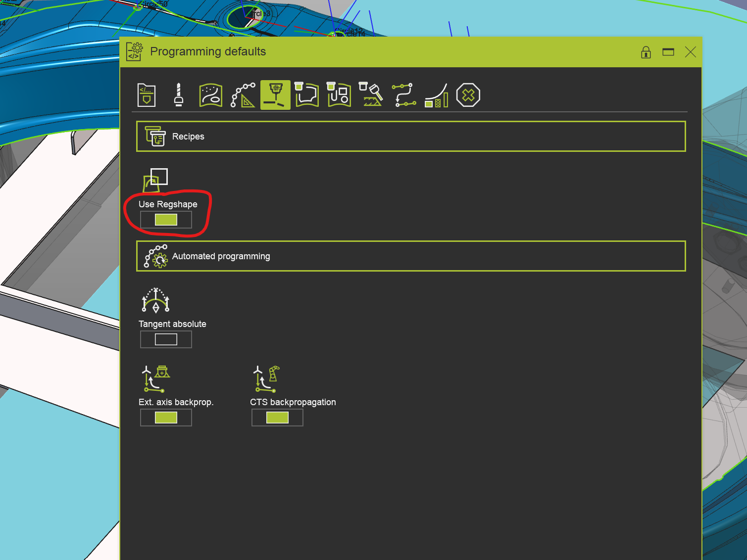The image size is (747, 560).
Task: Turn off Ext. axis backprop. toggle
Action: (166, 418)
